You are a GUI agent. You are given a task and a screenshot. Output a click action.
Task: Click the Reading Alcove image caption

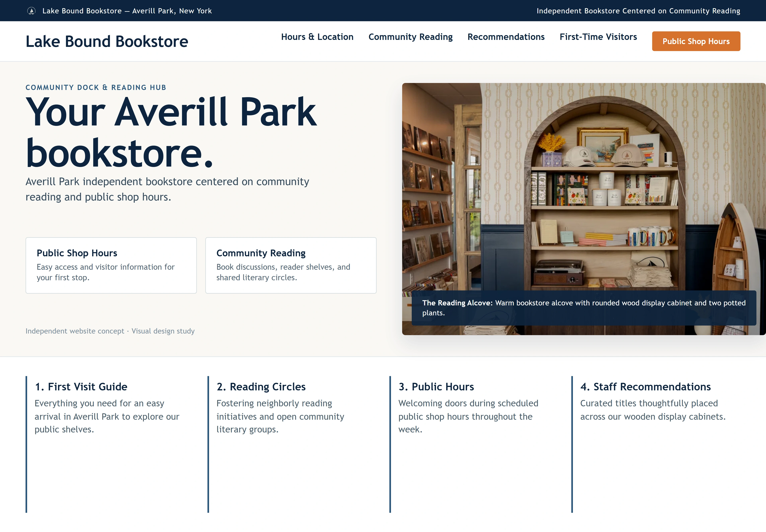(584, 308)
